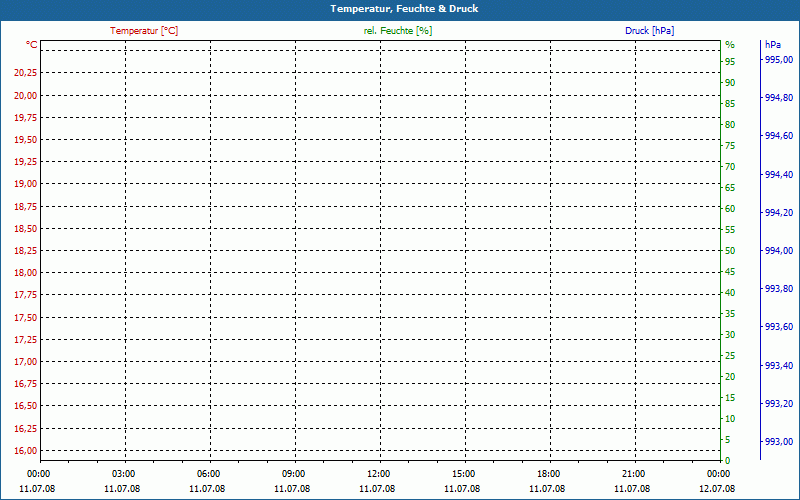Click temperature axis value 17,50

[x=26, y=317]
